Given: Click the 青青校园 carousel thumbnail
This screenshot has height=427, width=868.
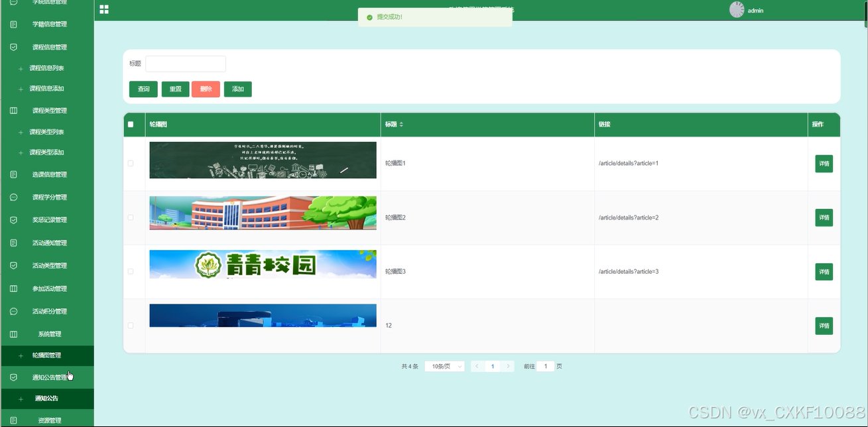Looking at the screenshot, I should point(263,265).
